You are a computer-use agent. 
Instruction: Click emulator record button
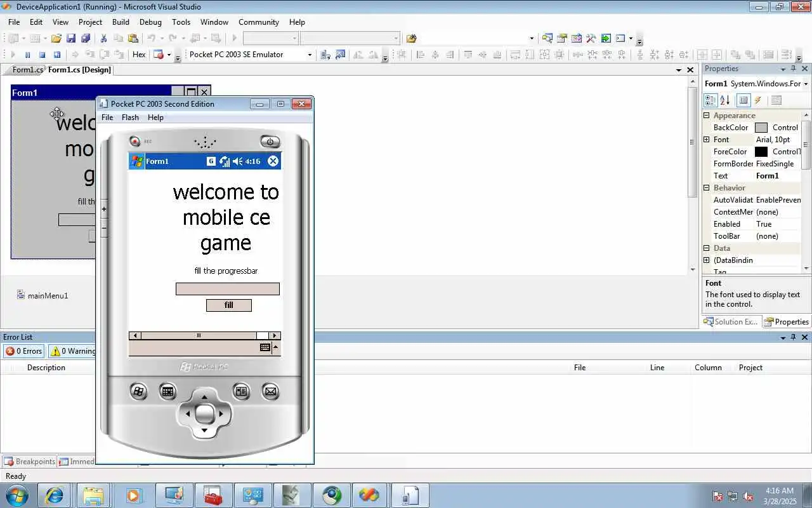click(x=134, y=142)
